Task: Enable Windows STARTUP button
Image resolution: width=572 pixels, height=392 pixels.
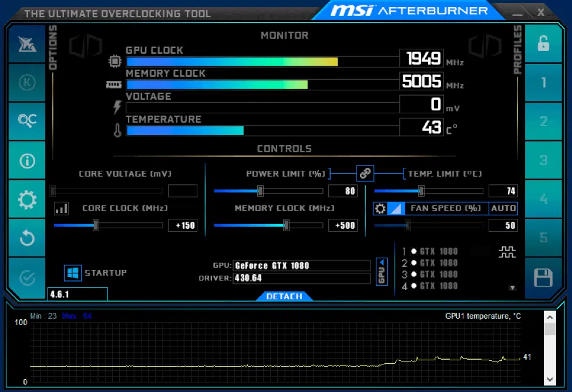Action: (x=73, y=273)
